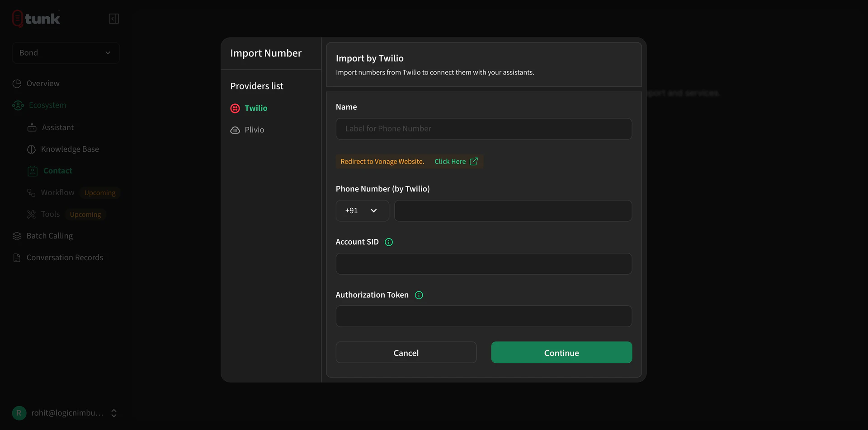Expand the account options next to rohit@logicnimbu...
Viewport: 868px width, 430px height.
click(114, 412)
